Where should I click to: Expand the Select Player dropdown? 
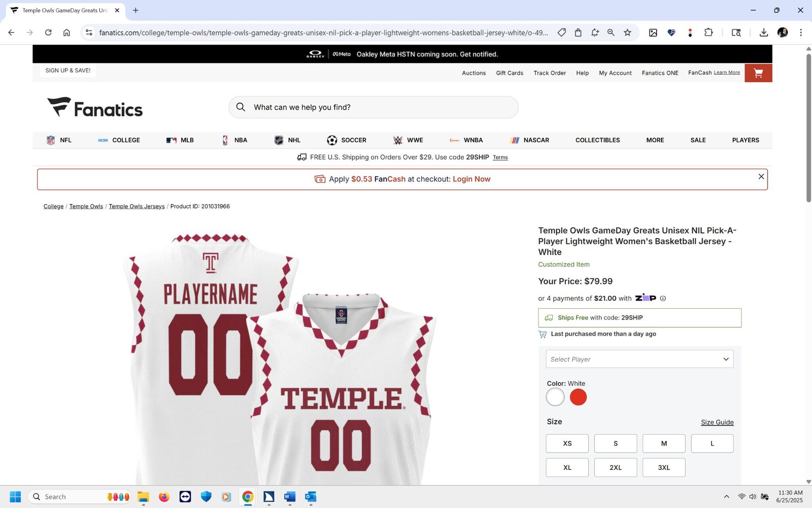tap(639, 359)
